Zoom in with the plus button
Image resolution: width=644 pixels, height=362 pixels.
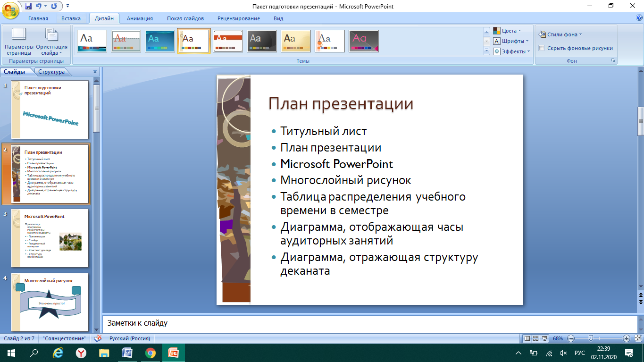pyautogui.click(x=627, y=338)
